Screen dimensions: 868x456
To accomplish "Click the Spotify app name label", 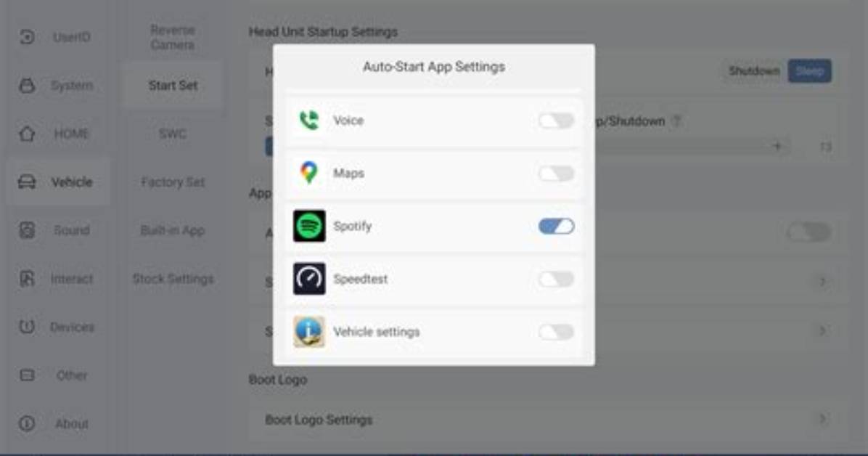I will point(352,226).
